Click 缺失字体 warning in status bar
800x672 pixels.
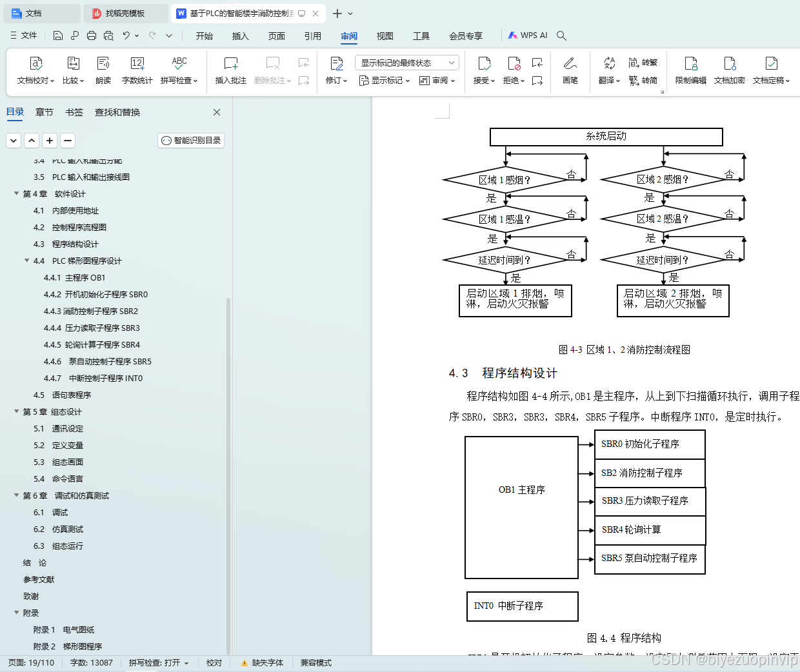click(x=262, y=662)
